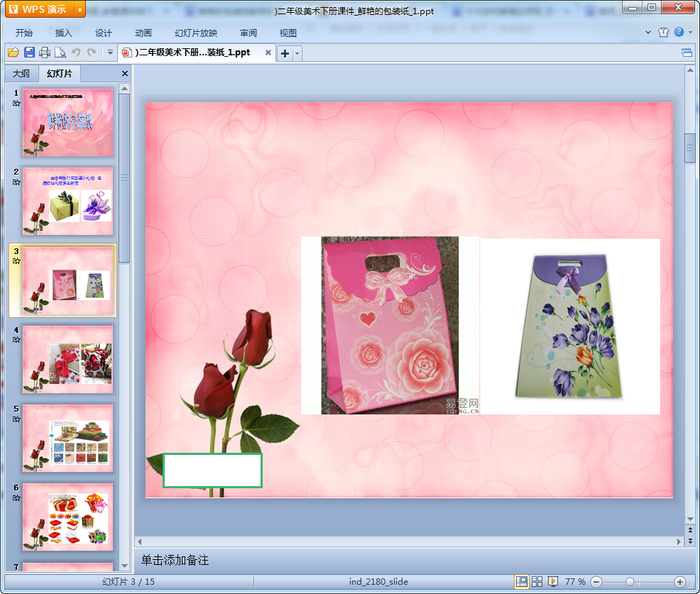
Task: Expand the new tab dropdown arrow
Action: pyautogui.click(x=297, y=53)
